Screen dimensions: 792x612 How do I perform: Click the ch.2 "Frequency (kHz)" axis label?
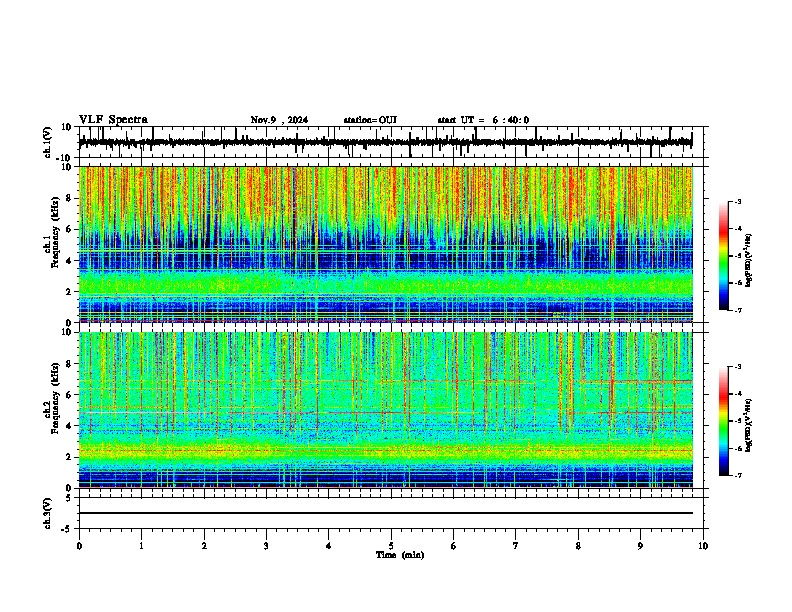pyautogui.click(x=55, y=398)
